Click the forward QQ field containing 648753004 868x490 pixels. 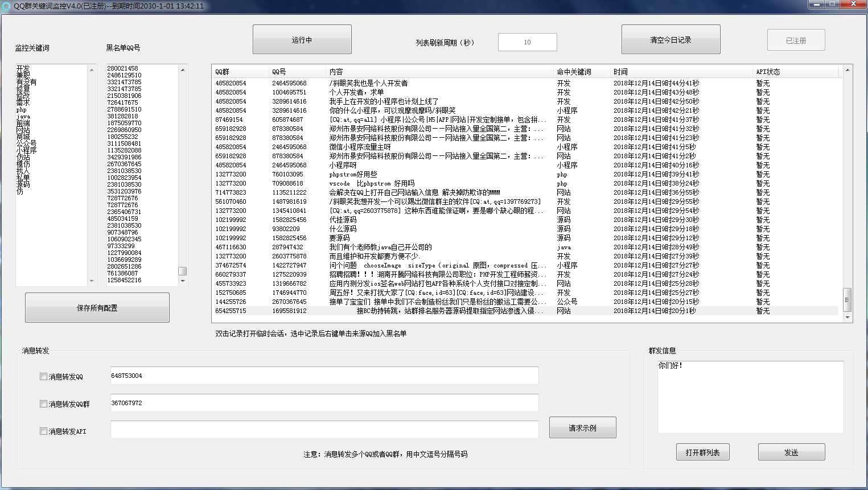point(324,376)
